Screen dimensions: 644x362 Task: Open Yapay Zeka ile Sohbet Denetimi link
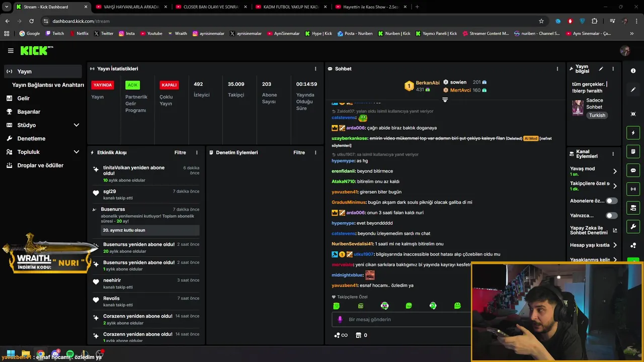[x=593, y=230]
